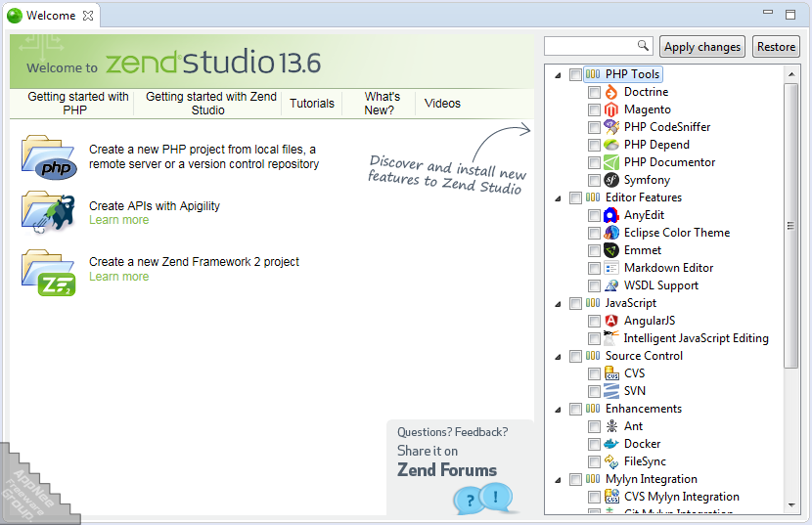
Task: Click the PHP Documentor icon
Action: (x=611, y=162)
